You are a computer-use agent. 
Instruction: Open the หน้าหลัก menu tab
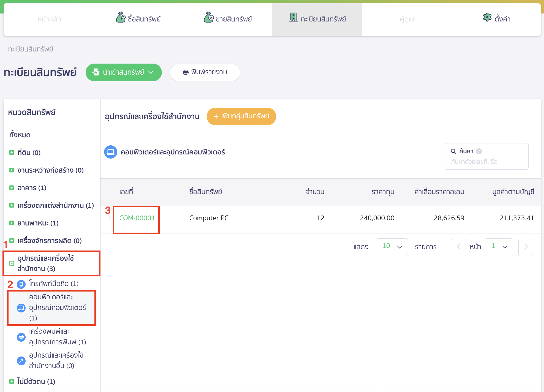click(49, 19)
